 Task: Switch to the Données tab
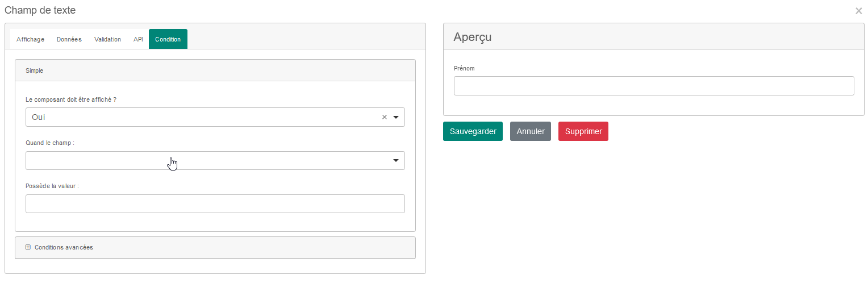click(69, 39)
